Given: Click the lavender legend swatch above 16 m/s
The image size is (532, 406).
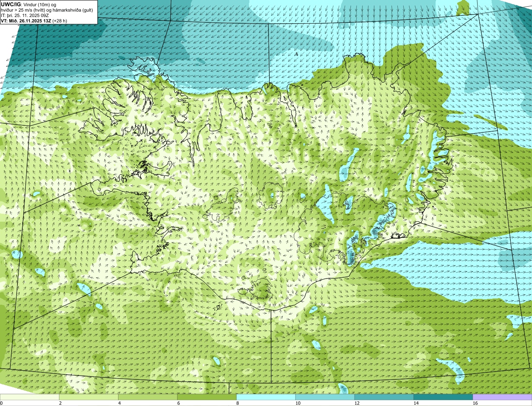Looking at the screenshot, I should [502, 397].
